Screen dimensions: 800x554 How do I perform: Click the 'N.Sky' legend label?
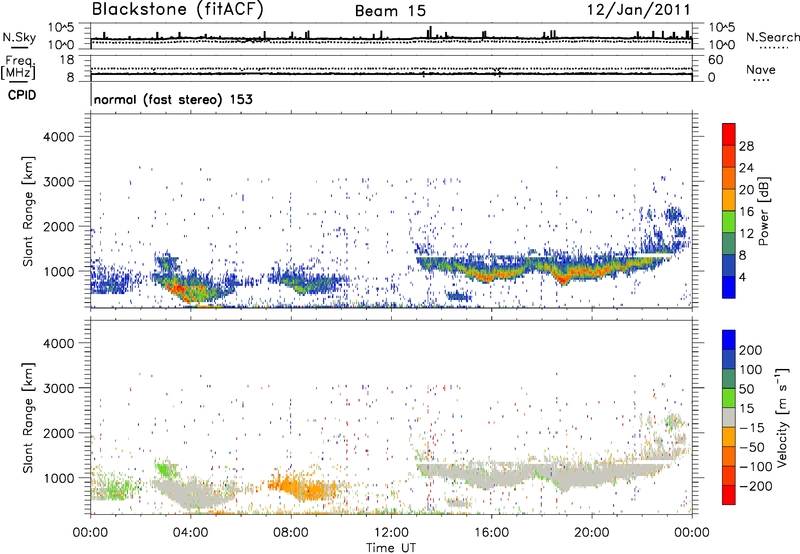click(x=19, y=37)
